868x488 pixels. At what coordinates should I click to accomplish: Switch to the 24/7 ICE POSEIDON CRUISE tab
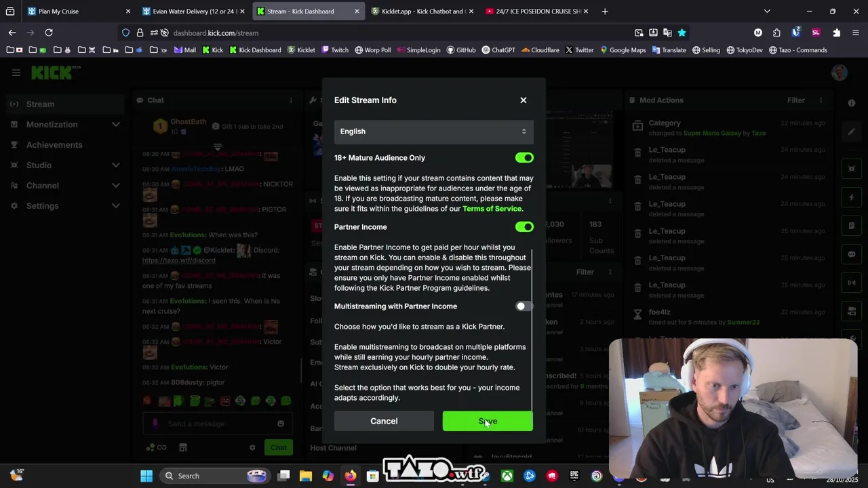click(x=537, y=12)
